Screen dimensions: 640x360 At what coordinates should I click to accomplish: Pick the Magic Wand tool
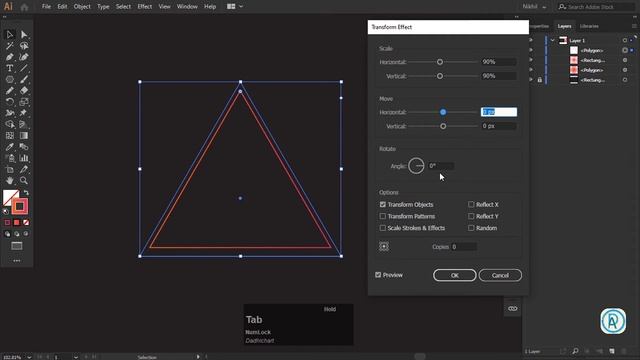click(10, 46)
